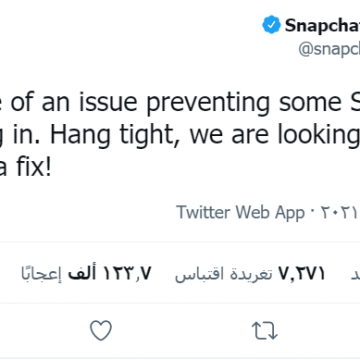Like the tweet with the heart icon
Image resolution: width=360 pixels, height=360 pixels.
pyautogui.click(x=101, y=330)
